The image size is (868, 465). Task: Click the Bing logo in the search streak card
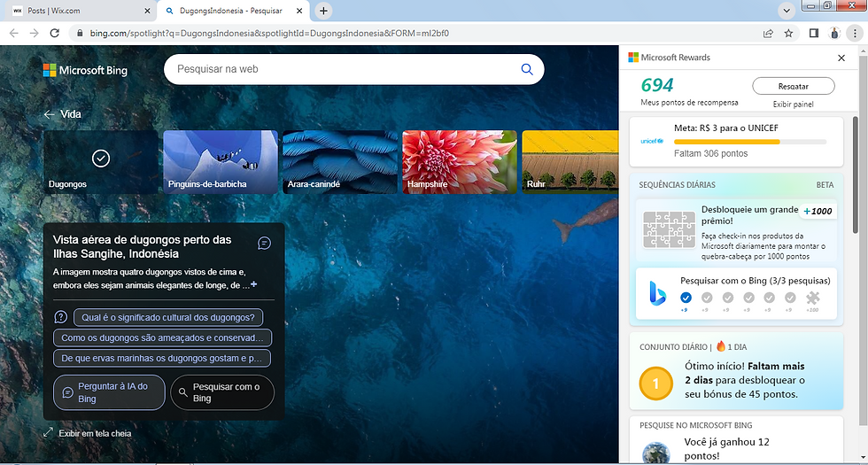click(658, 293)
